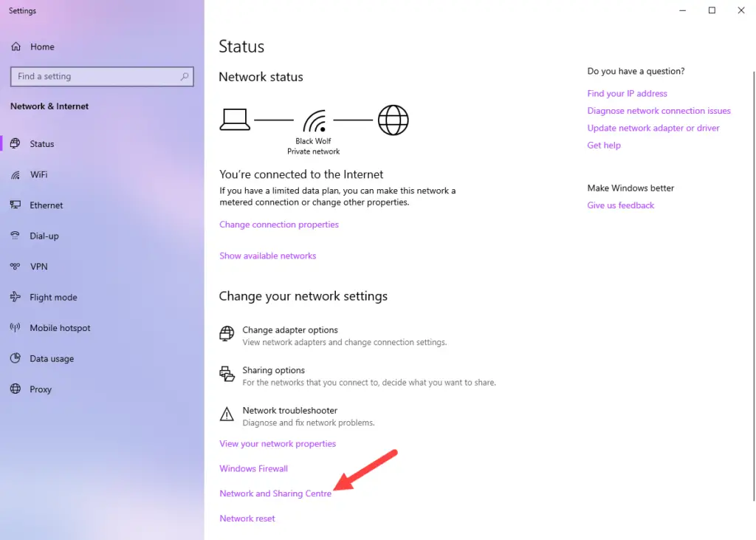This screenshot has width=756, height=540.
Task: Switch to the WiFi section
Action: 43,174
